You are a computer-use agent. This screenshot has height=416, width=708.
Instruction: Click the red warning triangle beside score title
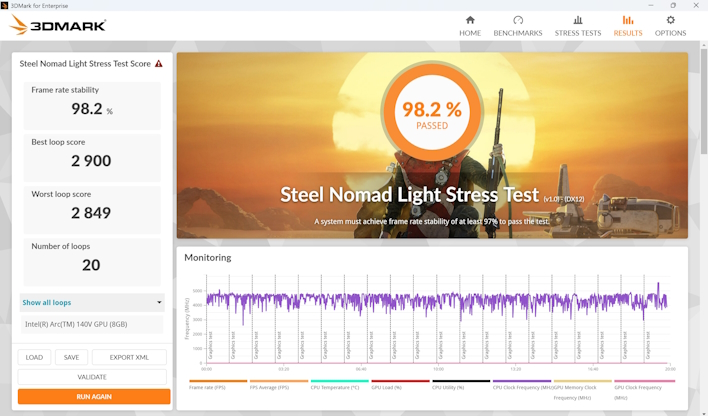point(158,64)
